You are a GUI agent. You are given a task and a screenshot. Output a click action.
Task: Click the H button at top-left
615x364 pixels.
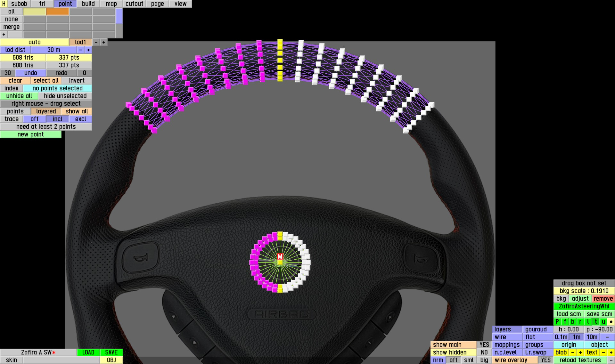[4, 4]
